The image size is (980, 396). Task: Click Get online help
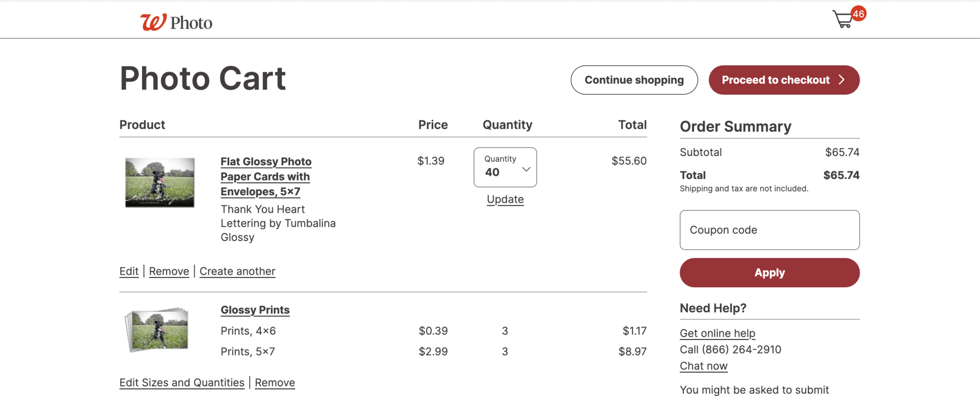[x=717, y=333]
